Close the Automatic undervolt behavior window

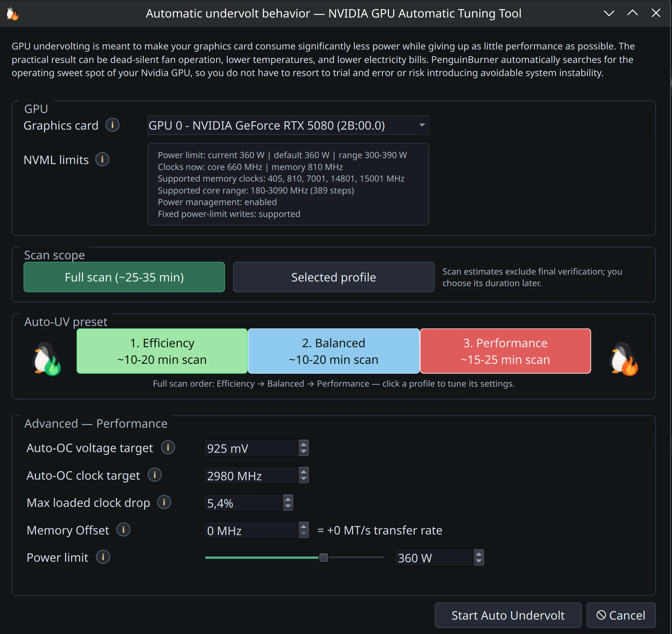(656, 13)
